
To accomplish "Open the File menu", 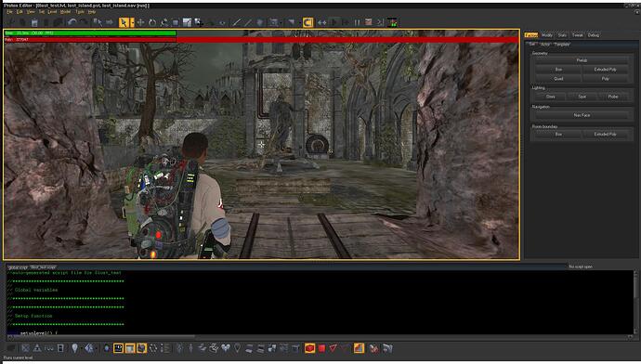I will (x=9, y=12).
